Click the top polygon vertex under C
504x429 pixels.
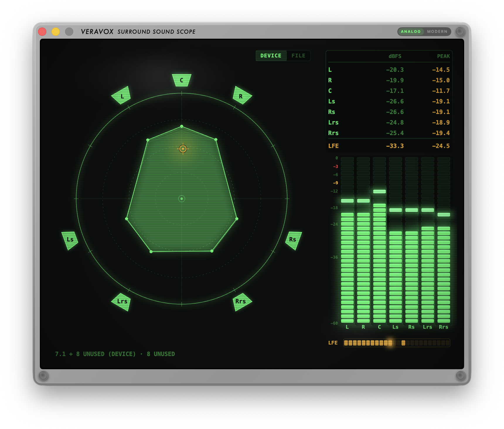point(182,126)
